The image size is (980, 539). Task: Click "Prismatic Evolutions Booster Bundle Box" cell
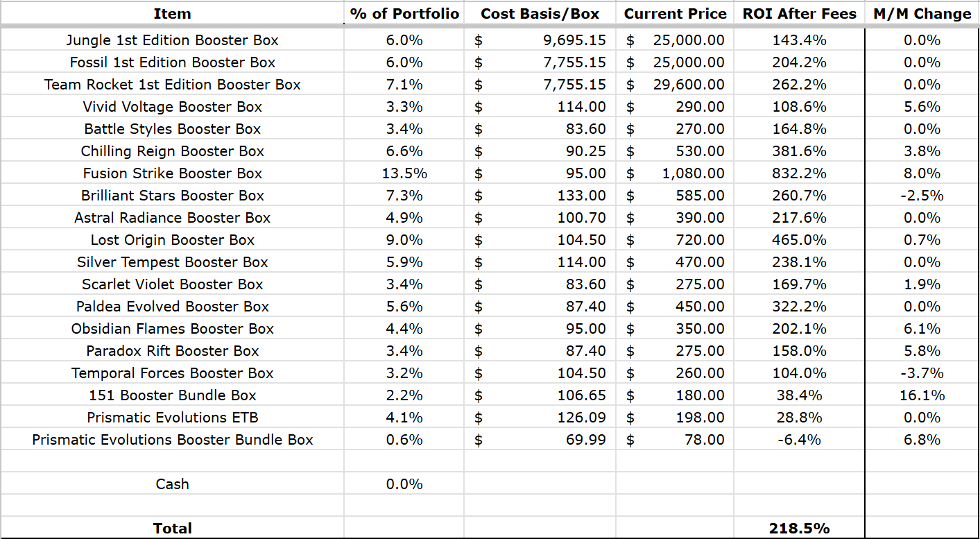172,440
